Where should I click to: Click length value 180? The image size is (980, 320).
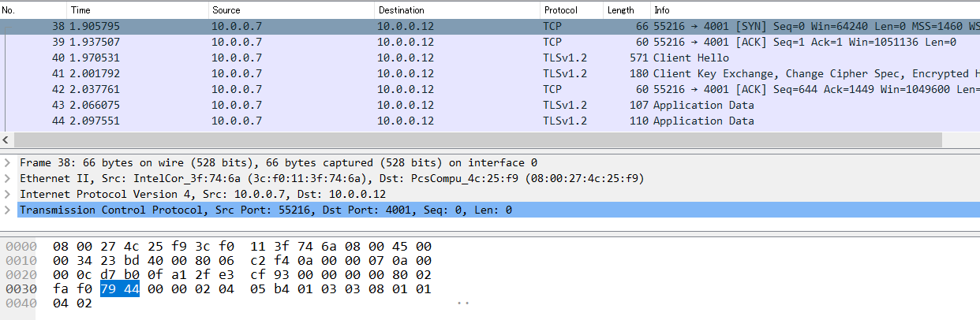[x=638, y=73]
